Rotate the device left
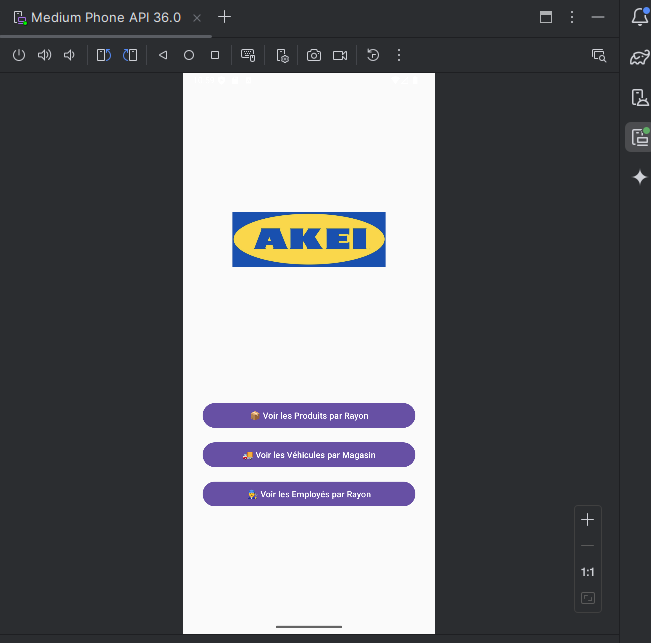The image size is (651, 643). click(103, 55)
